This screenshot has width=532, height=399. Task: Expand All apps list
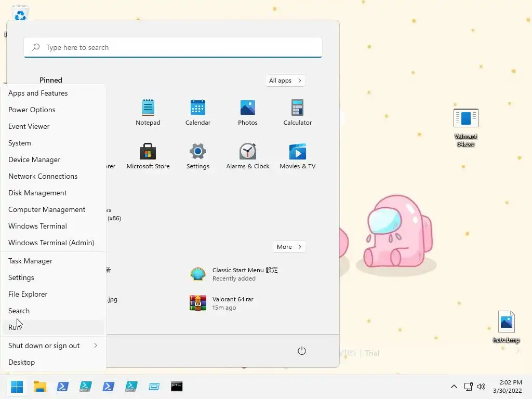point(285,81)
